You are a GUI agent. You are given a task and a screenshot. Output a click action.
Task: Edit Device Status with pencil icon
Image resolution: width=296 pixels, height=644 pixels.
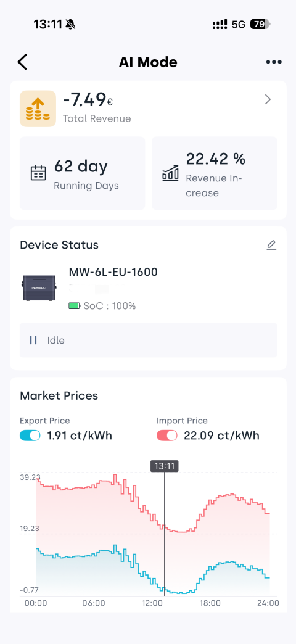(271, 245)
